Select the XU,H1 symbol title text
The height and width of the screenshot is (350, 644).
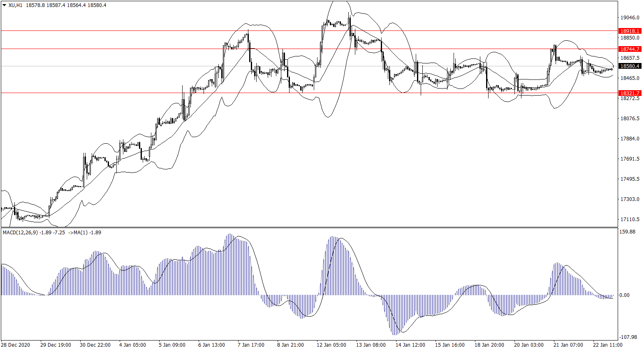pos(16,5)
